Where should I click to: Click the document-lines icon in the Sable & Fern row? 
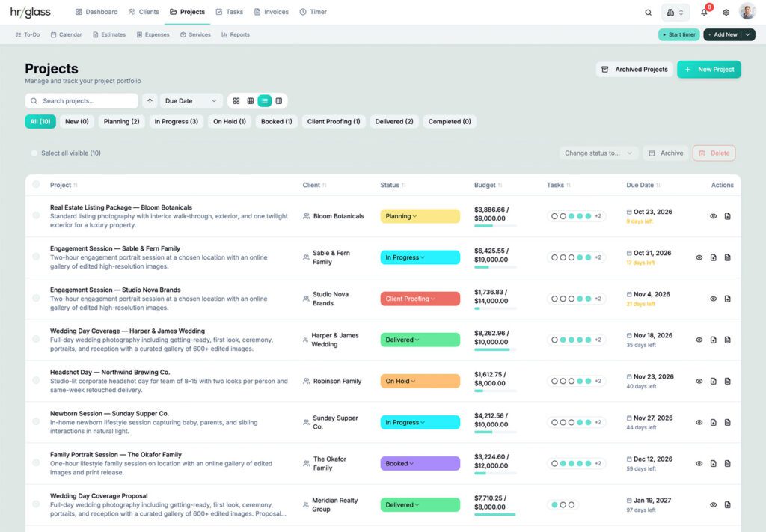click(x=727, y=257)
